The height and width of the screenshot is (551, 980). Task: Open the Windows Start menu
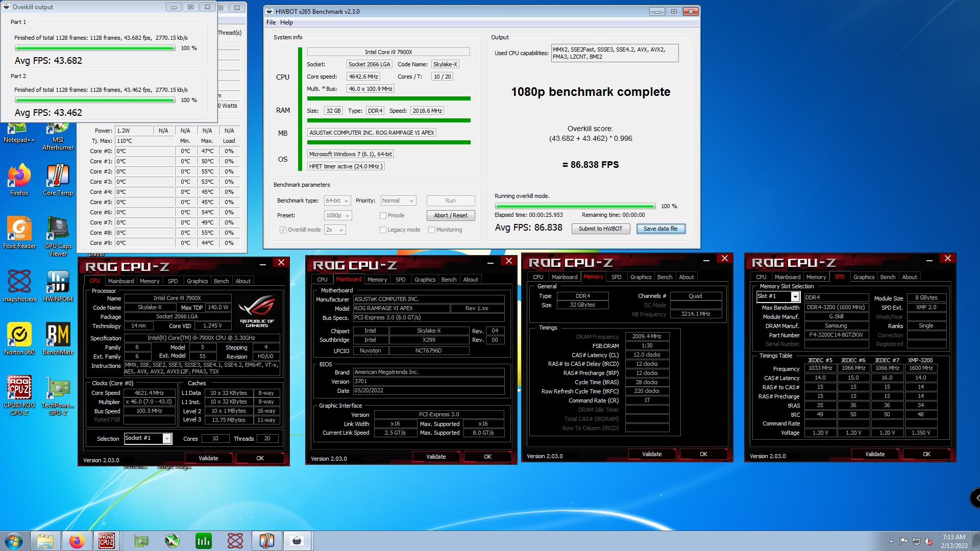[x=14, y=541]
